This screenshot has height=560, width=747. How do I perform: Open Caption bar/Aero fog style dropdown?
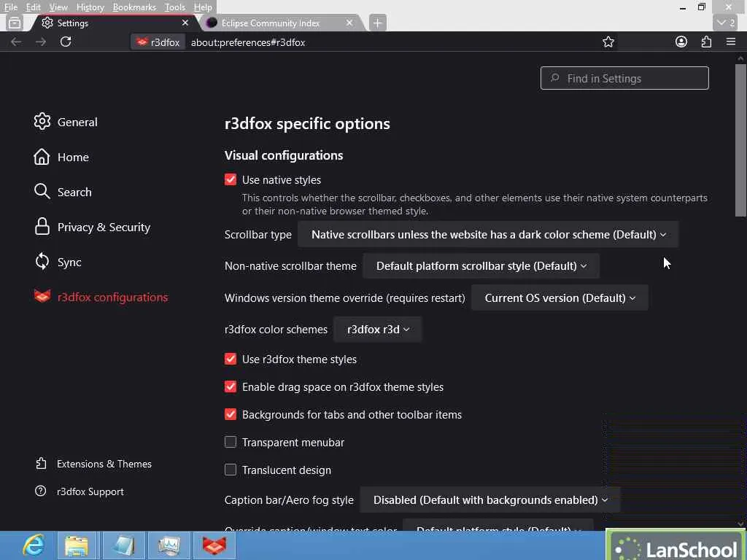[490, 499]
